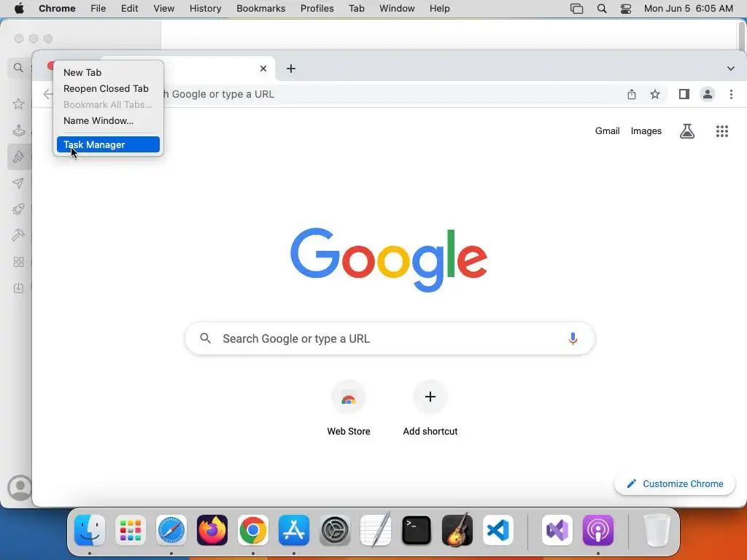
Task: Open the History menu
Action: (x=205, y=9)
